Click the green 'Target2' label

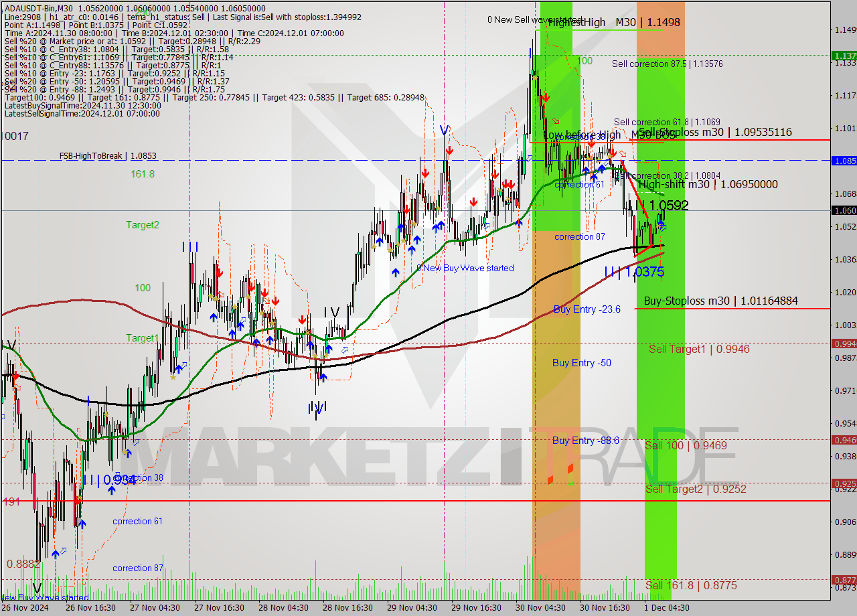[143, 225]
